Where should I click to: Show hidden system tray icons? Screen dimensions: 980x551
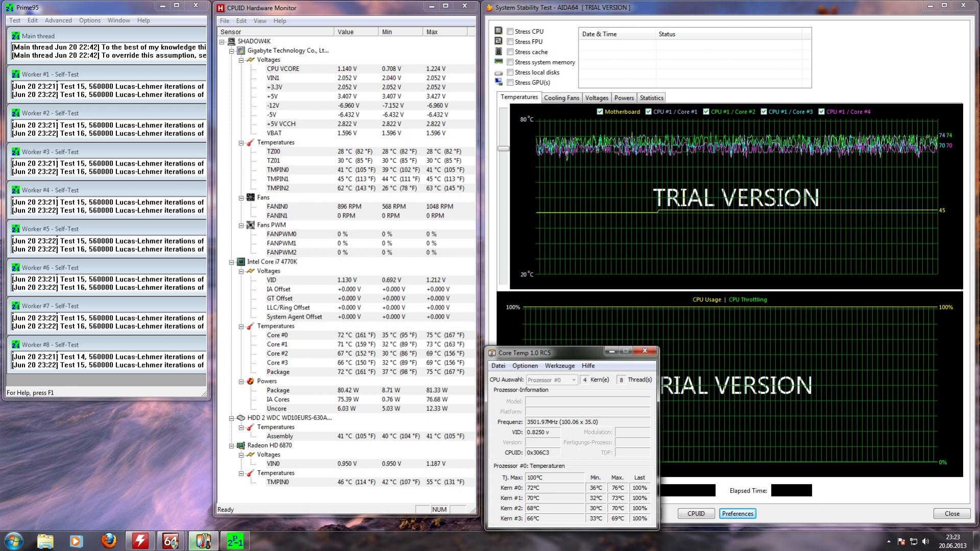click(889, 541)
